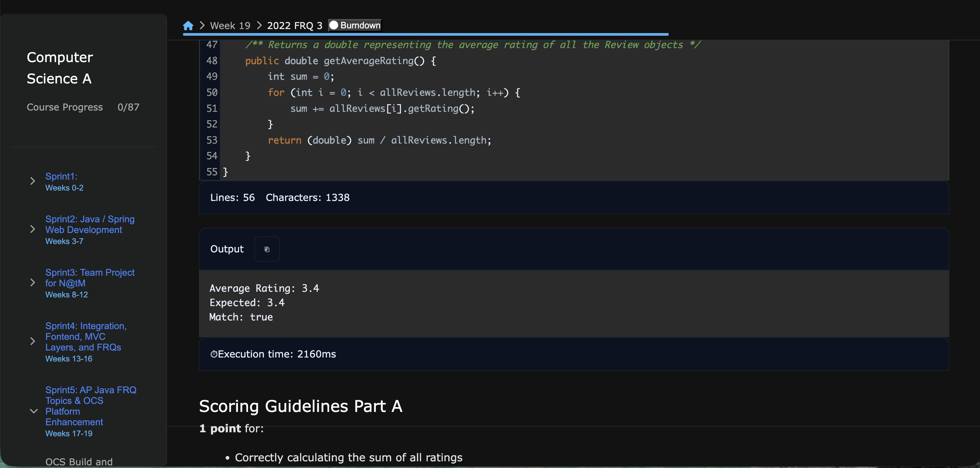Viewport: 980px width, 468px height.
Task: Toggle the Burndown button
Action: (x=354, y=25)
